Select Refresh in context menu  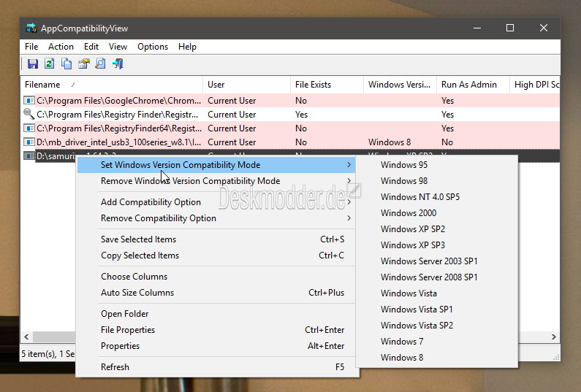coord(217,367)
